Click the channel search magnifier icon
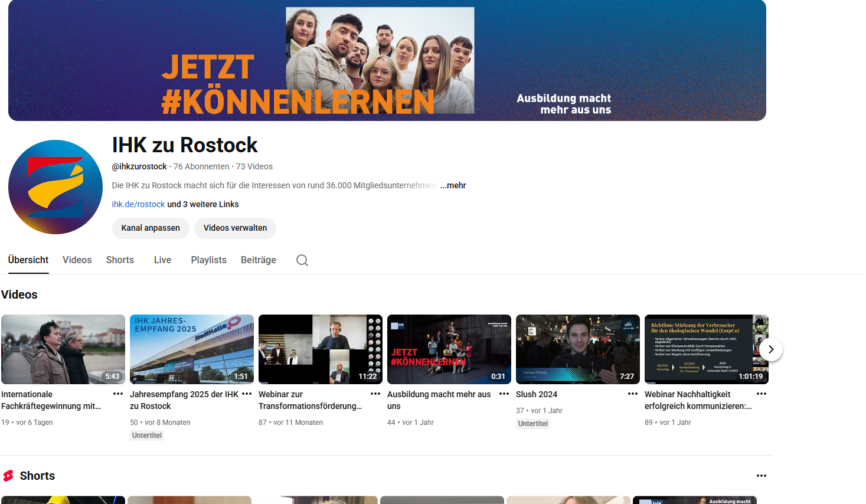The width and height of the screenshot is (866, 504). (x=302, y=260)
